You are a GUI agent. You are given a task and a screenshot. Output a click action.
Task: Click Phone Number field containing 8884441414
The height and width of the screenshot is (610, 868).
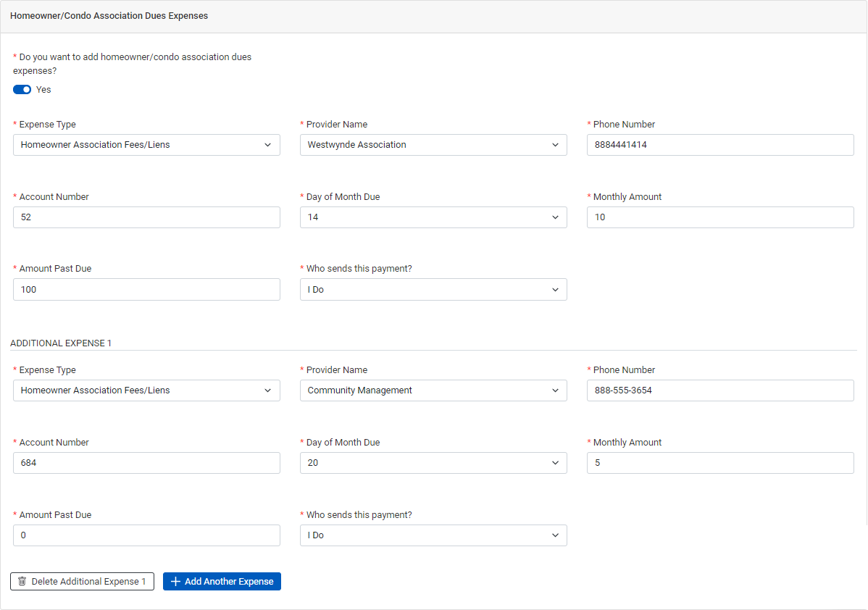click(x=720, y=145)
